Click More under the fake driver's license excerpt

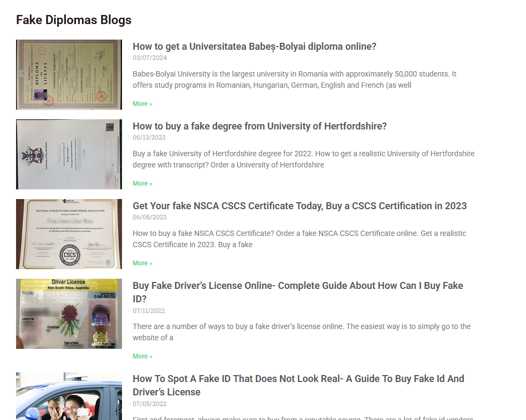[142, 356]
